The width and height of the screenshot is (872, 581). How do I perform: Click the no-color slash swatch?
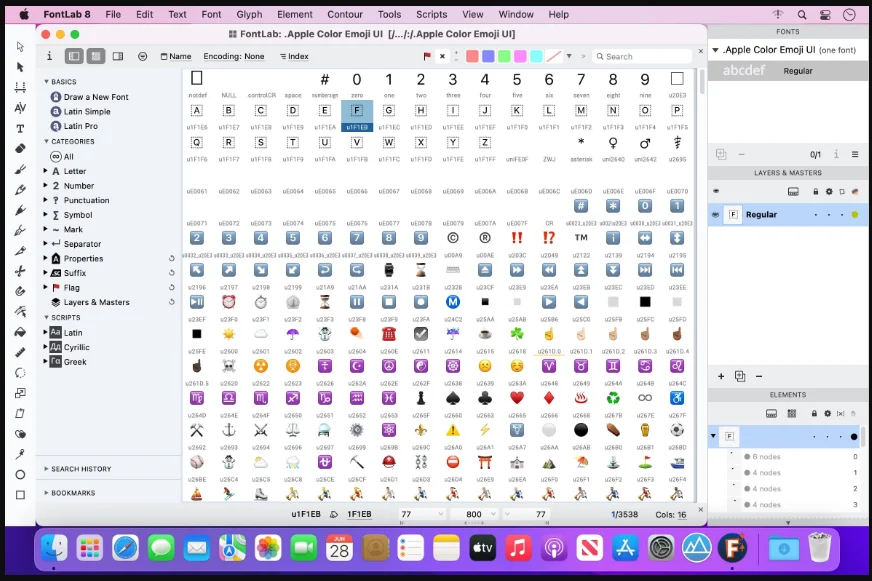coord(553,56)
